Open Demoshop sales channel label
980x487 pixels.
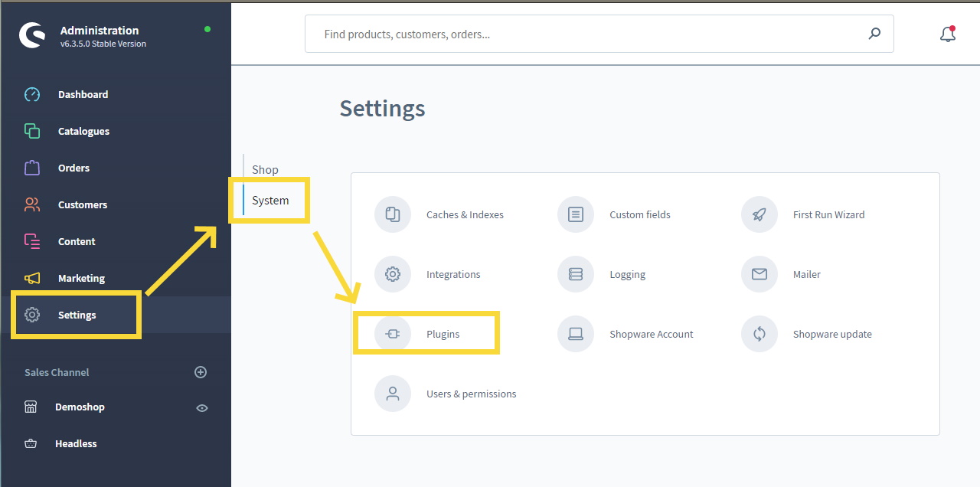(x=80, y=407)
